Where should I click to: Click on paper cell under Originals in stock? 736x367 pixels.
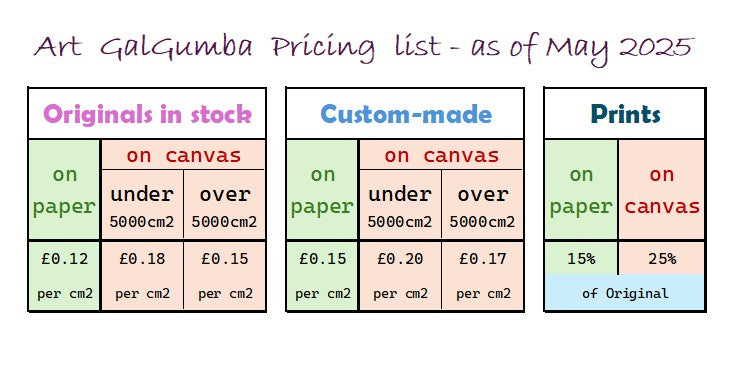tap(64, 190)
